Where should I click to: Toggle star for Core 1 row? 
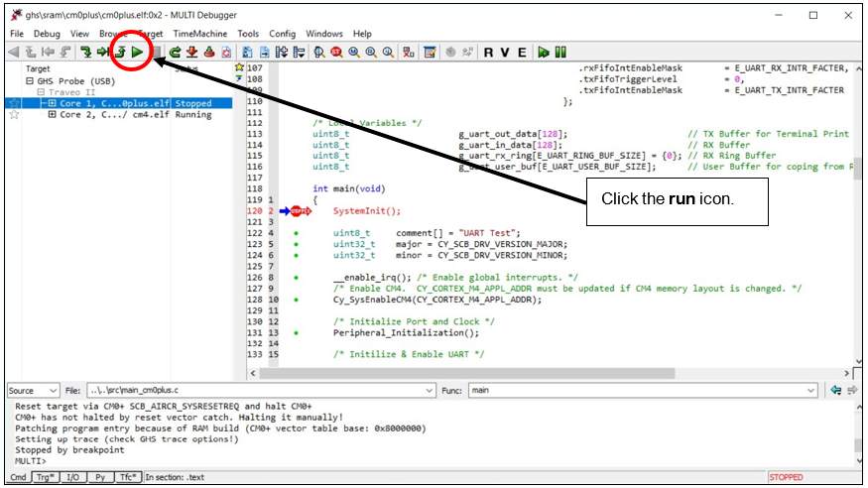[15, 103]
